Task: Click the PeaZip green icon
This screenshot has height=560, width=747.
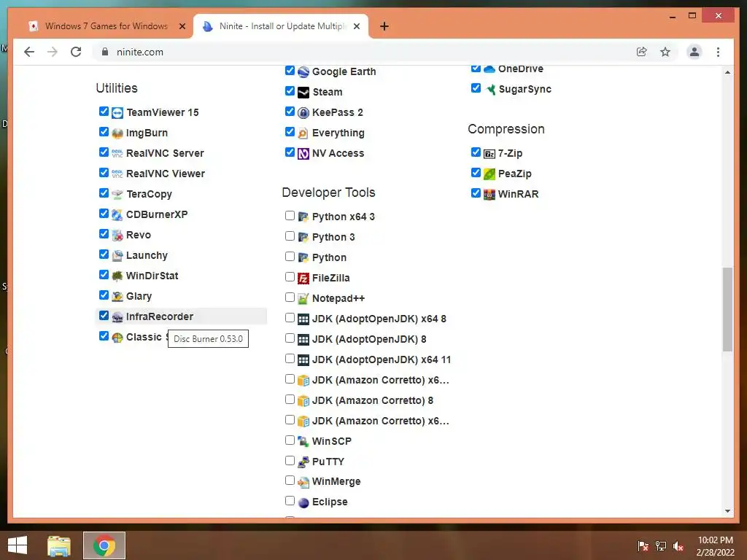Action: tap(489, 174)
